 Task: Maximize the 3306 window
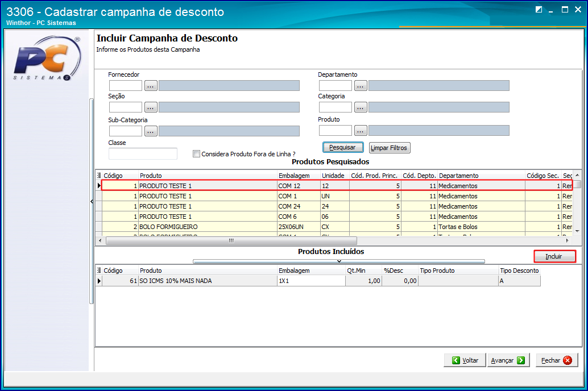[x=565, y=10]
